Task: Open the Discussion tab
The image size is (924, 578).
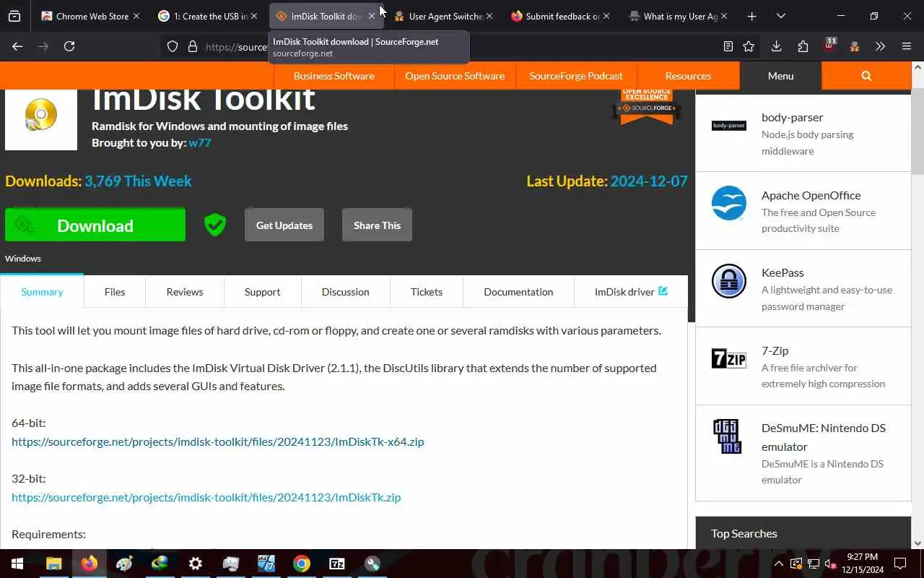Action: [345, 291]
